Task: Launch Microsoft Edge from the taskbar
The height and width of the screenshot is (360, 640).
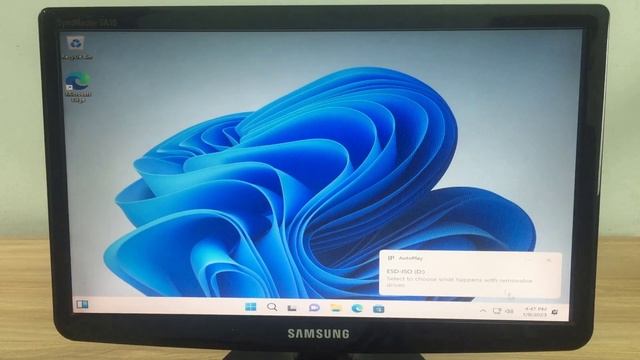Action: click(357, 309)
